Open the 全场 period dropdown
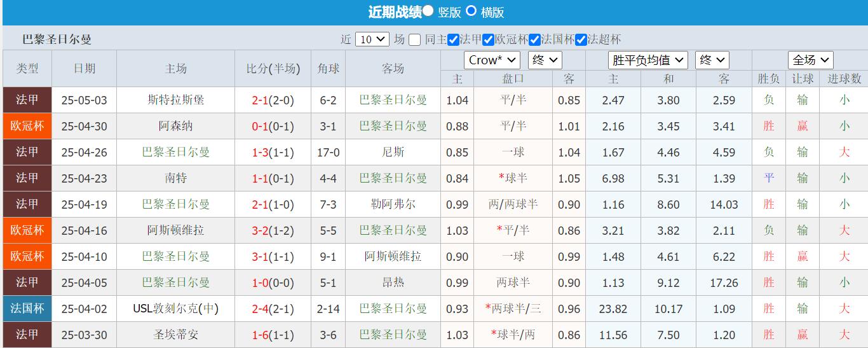868x348 pixels. [x=810, y=60]
